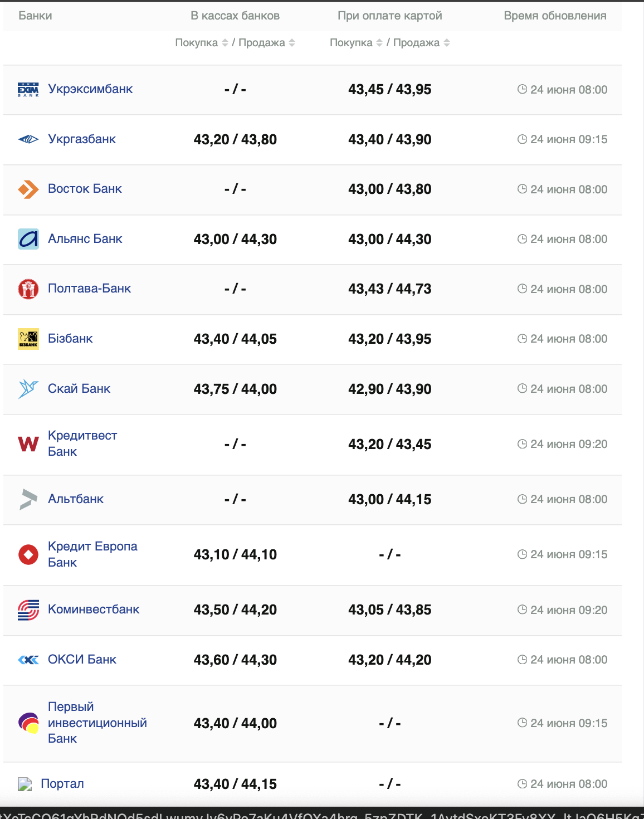The image size is (644, 819).
Task: Click the Восток Банк orange arrow logo
Action: 28,189
